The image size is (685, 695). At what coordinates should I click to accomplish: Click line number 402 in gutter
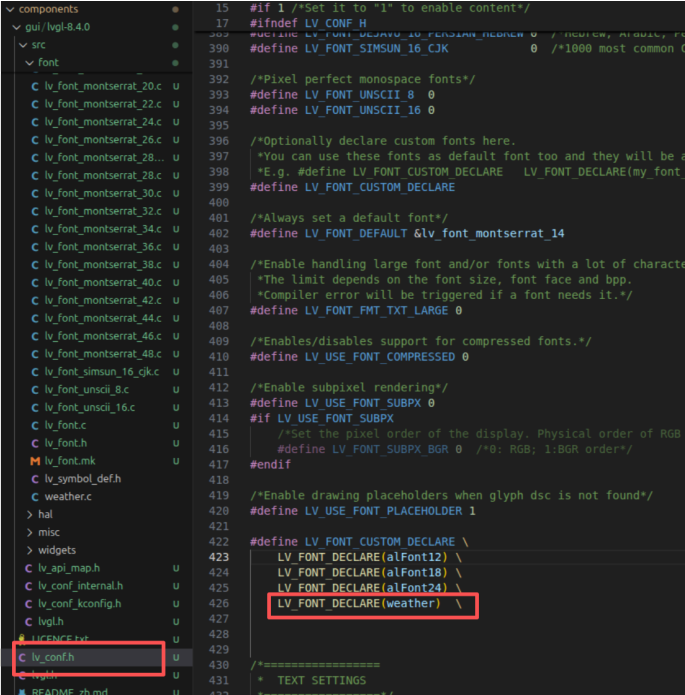[219, 233]
